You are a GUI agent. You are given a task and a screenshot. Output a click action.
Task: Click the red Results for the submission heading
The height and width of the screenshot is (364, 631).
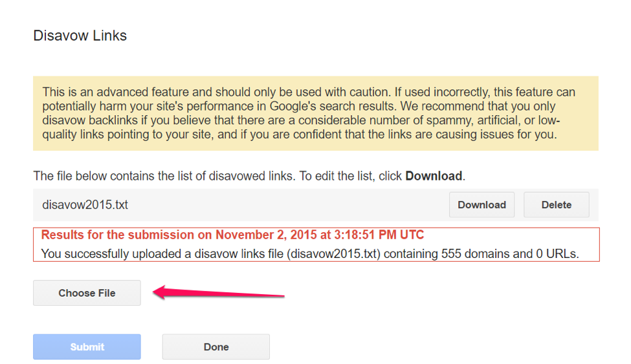[x=232, y=235]
